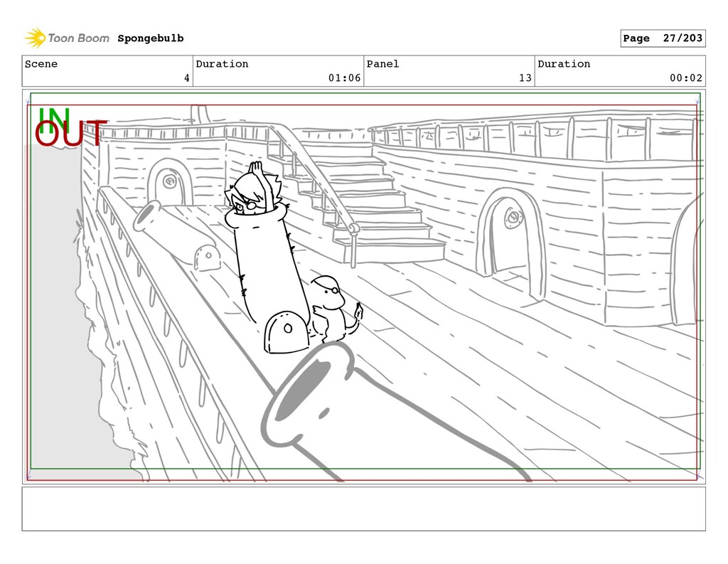Click the scene number 4
Viewport: 728px width, 564px height.
(x=187, y=78)
